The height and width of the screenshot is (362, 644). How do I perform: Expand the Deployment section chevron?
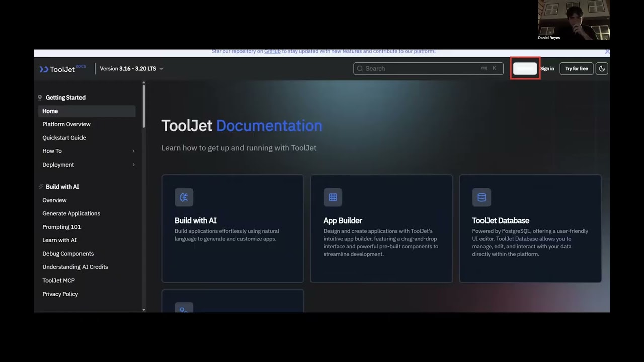pyautogui.click(x=133, y=165)
